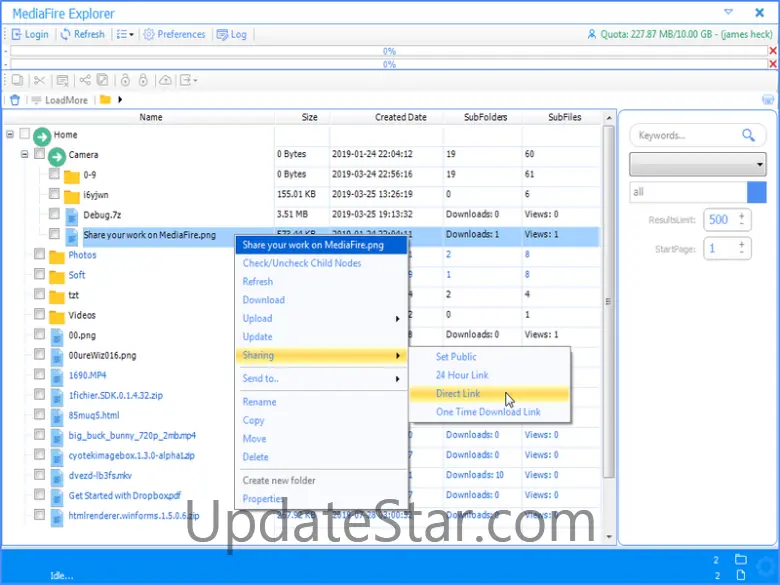Click the cloud upload toolbar icon

(x=165, y=80)
